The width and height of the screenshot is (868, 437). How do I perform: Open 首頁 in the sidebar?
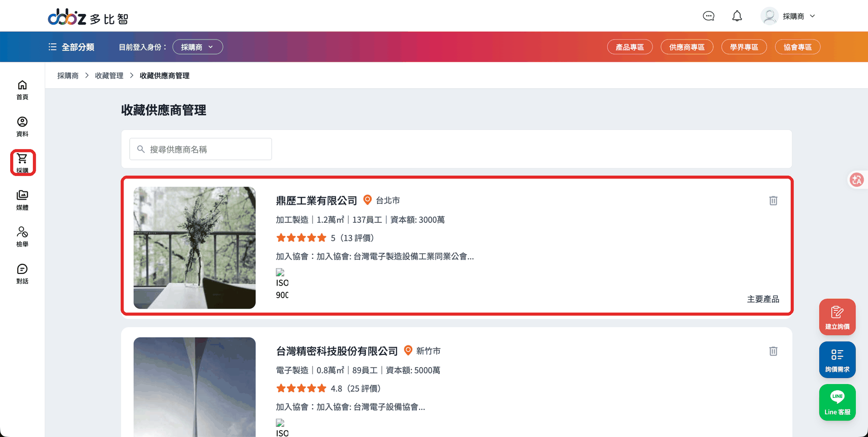(22, 90)
